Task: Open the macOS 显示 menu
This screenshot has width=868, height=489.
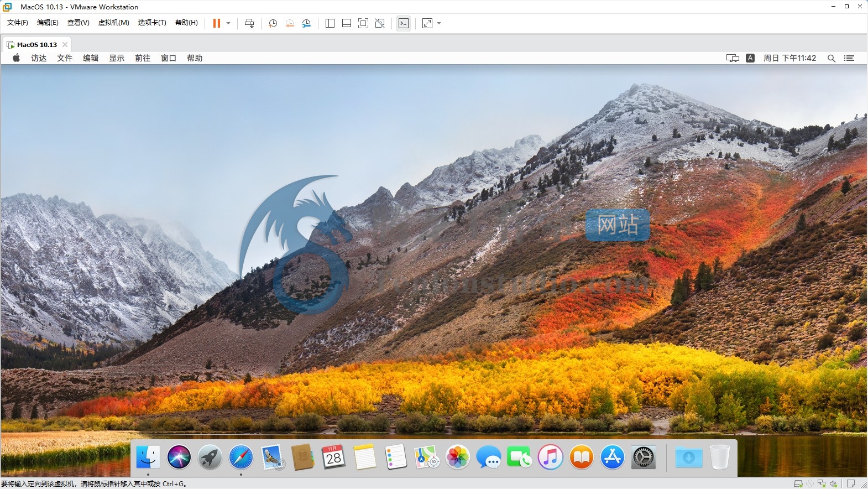Action: click(x=117, y=58)
